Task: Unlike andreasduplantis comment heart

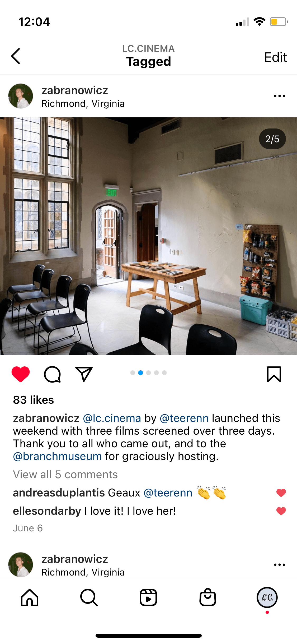Action: click(x=281, y=493)
